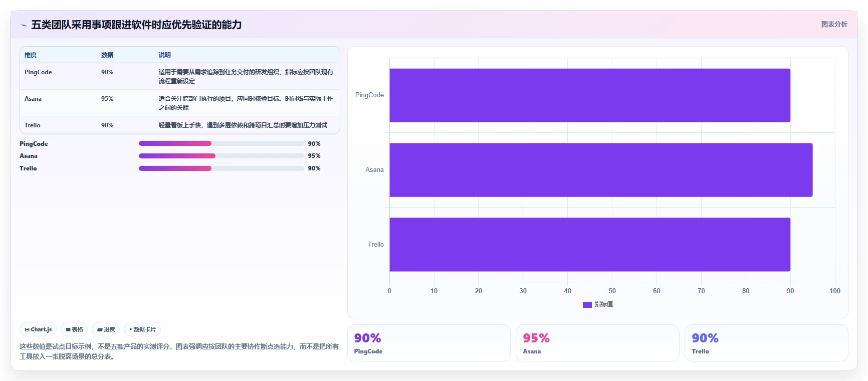Click the 90% value in the table's PingCode row
Viewport: 868px width, 381px height.
[107, 72]
